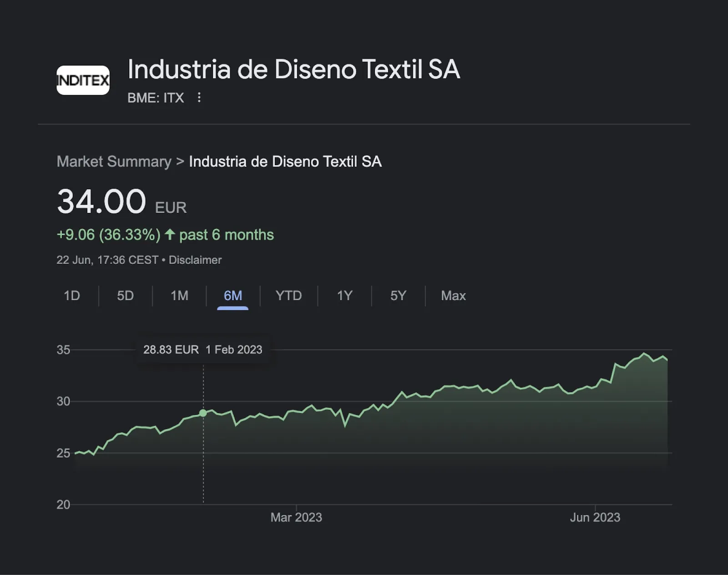Click the 22 Jun, 17:36 CEST timestamp
This screenshot has width=728, height=575.
point(107,260)
